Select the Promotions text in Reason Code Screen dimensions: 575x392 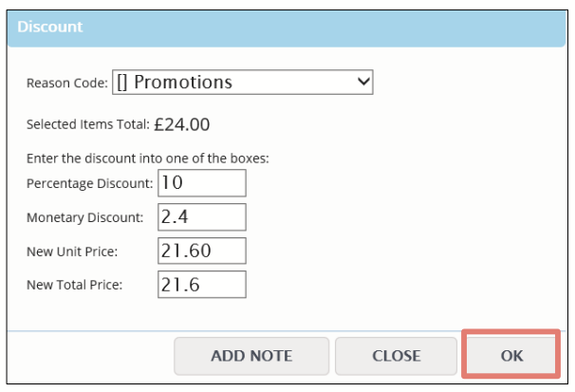coord(183,83)
